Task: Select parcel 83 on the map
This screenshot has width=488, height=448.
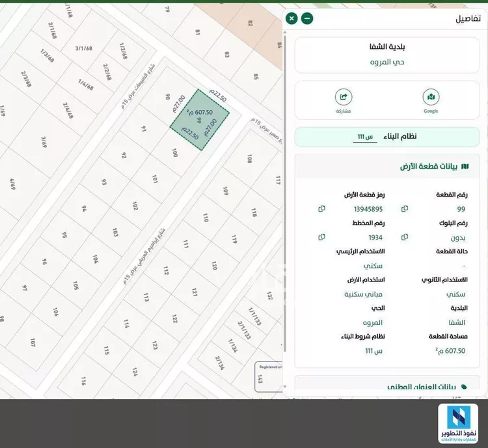Action: (227, 55)
